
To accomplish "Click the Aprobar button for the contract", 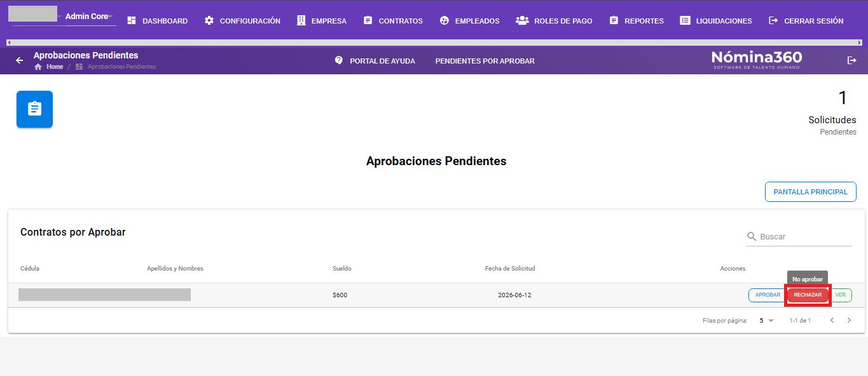I will [x=768, y=295].
